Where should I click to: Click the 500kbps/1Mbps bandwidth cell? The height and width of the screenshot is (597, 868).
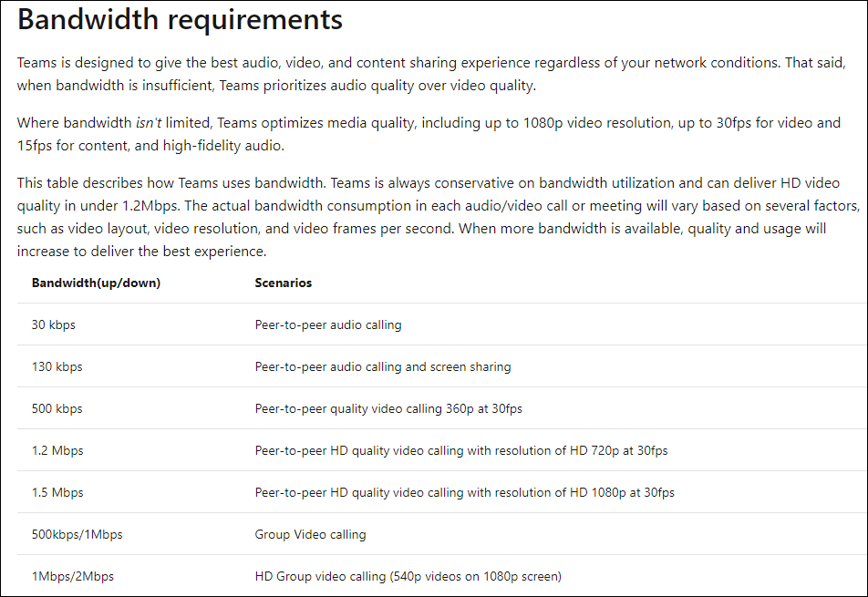click(77, 534)
